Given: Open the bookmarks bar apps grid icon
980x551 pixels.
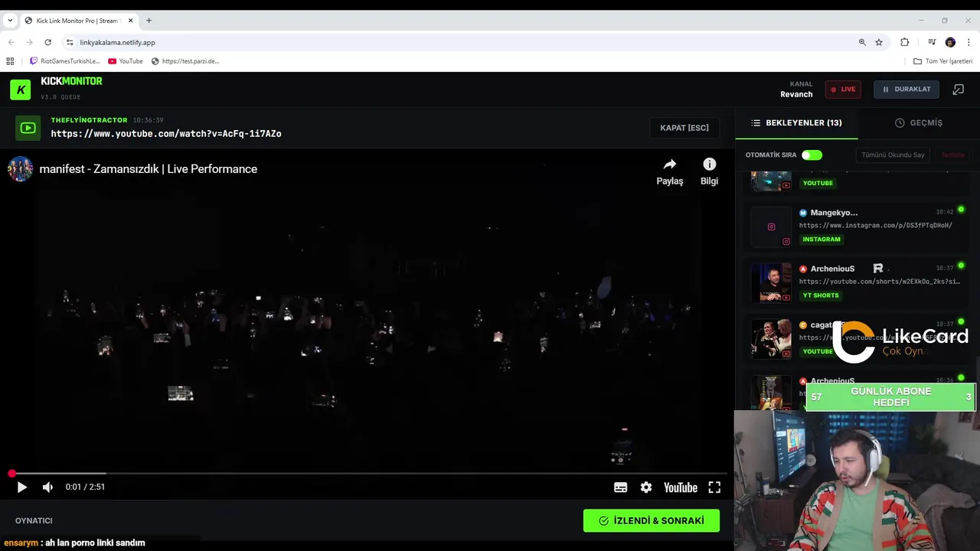Looking at the screenshot, I should coord(10,61).
